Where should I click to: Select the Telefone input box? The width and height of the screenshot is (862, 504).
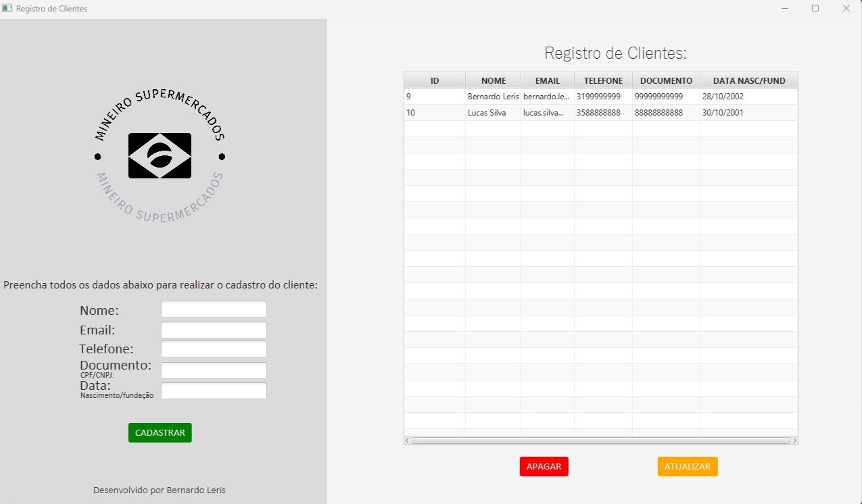(x=214, y=349)
